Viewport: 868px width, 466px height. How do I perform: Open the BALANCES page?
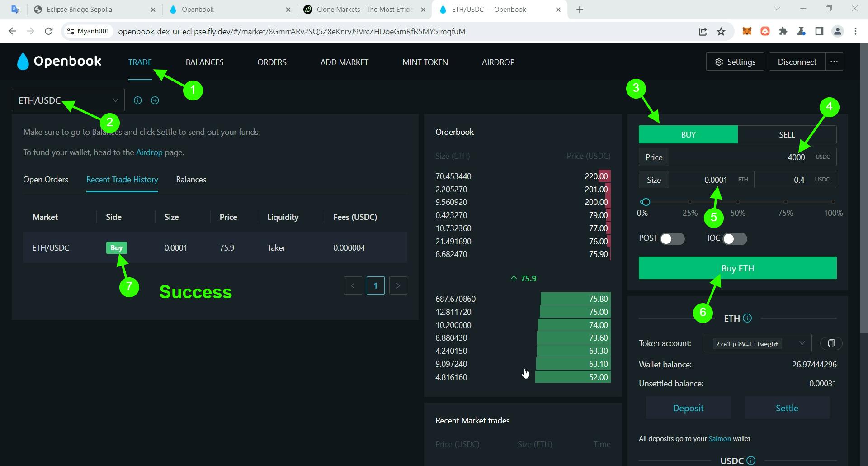pyautogui.click(x=204, y=62)
